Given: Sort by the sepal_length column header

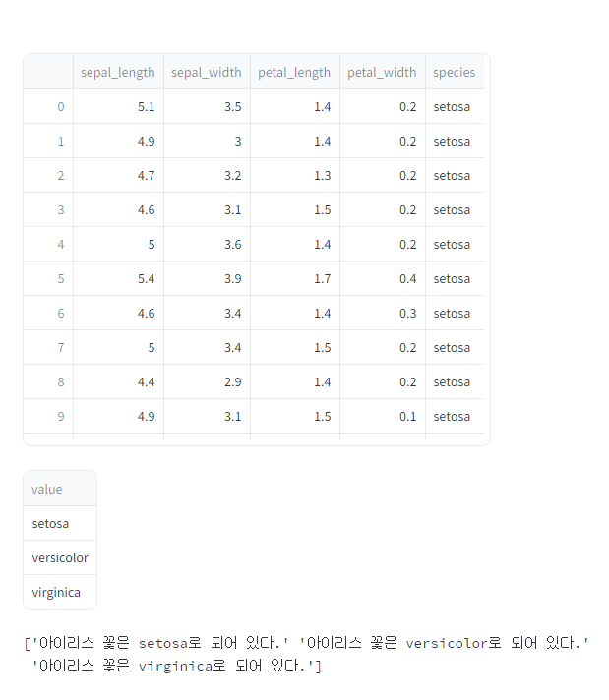Looking at the screenshot, I should (118, 72).
